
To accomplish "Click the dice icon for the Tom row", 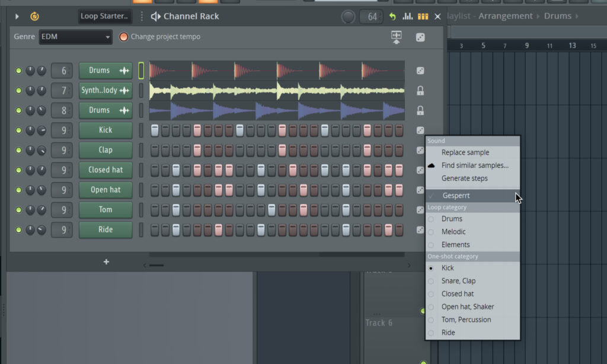I will tap(420, 210).
